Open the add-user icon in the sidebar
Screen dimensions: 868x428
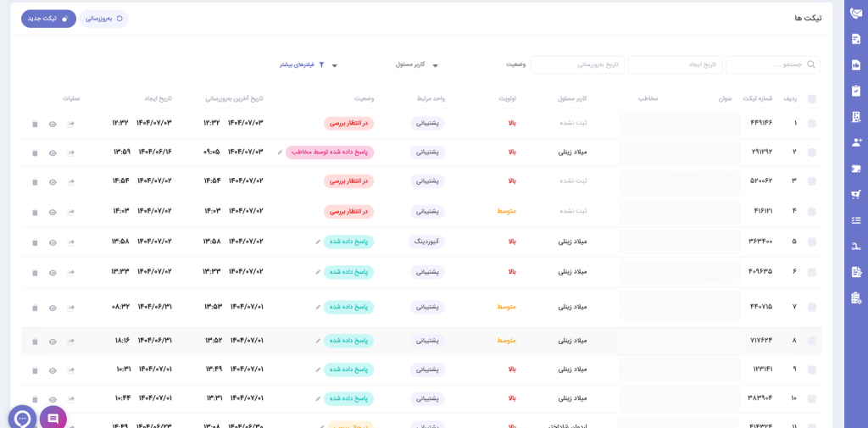tap(856, 142)
